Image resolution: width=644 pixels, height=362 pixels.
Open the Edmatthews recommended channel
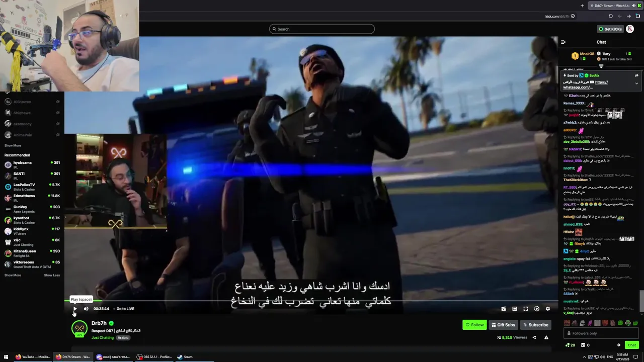(x=32, y=198)
